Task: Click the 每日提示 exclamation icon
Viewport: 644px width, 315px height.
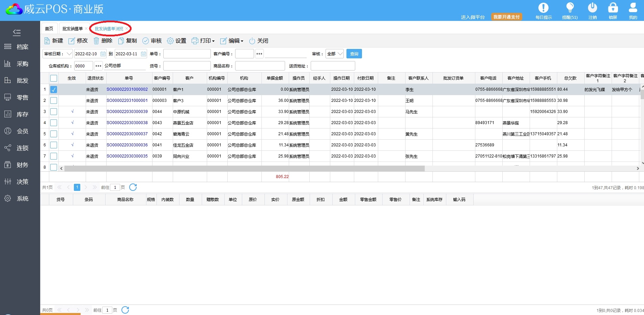Action: (x=543, y=8)
